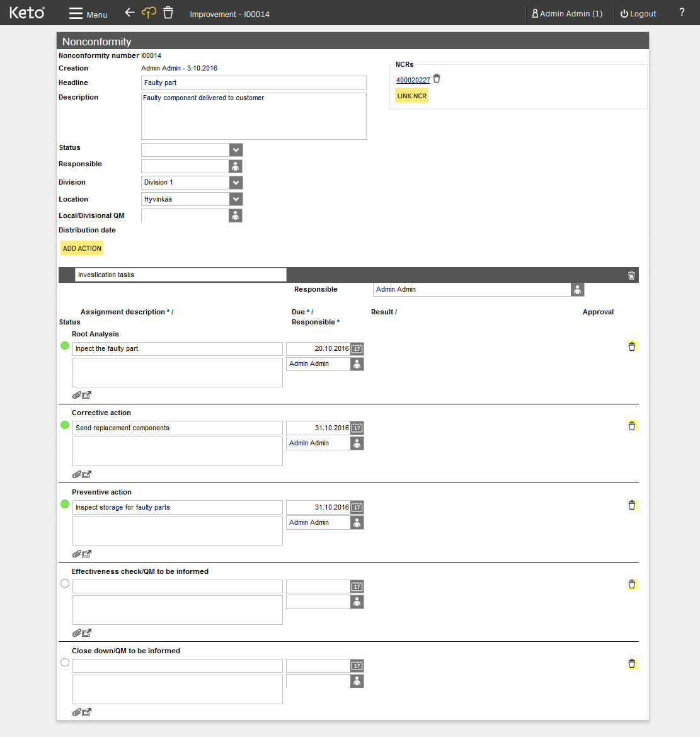Delete the Investication tasks action section
Viewport: 700px width, 737px height.
click(x=631, y=275)
